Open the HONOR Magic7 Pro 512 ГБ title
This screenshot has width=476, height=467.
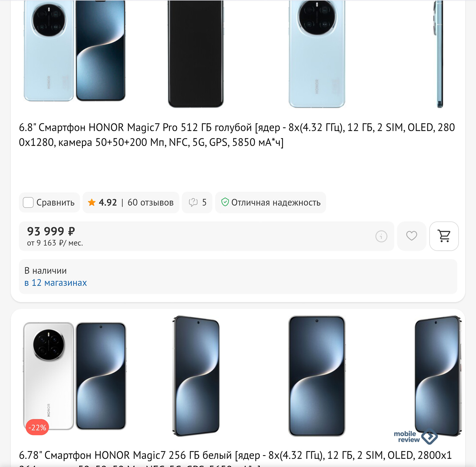click(x=237, y=135)
